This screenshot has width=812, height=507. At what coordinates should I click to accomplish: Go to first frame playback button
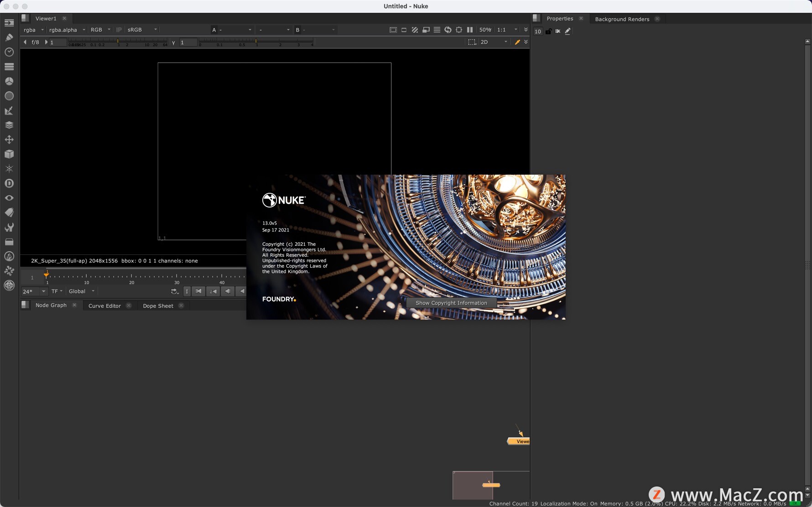click(198, 291)
